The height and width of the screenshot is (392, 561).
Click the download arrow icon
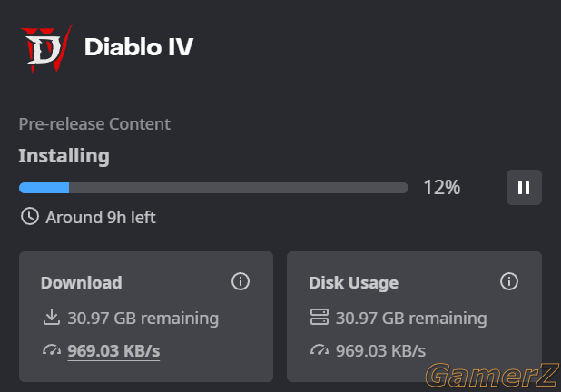(x=52, y=318)
